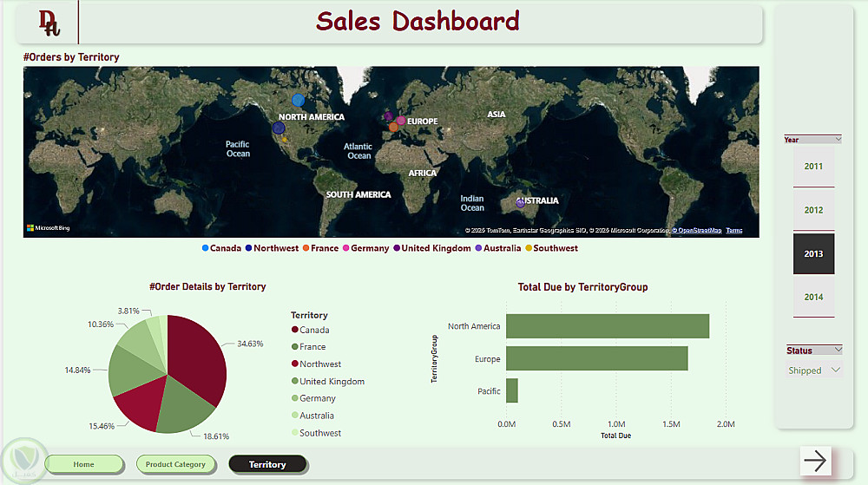The height and width of the screenshot is (485, 868).
Task: Click the Pacific bar in the chart
Action: click(512, 390)
